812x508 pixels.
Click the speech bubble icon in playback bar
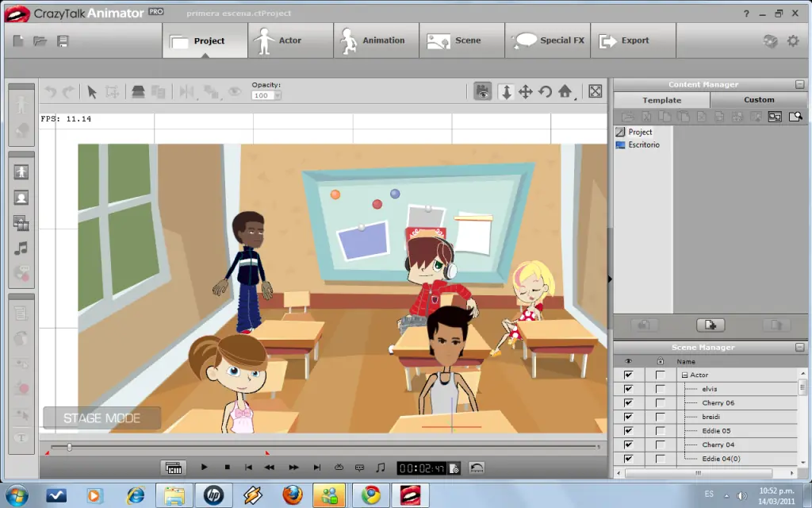[359, 468]
